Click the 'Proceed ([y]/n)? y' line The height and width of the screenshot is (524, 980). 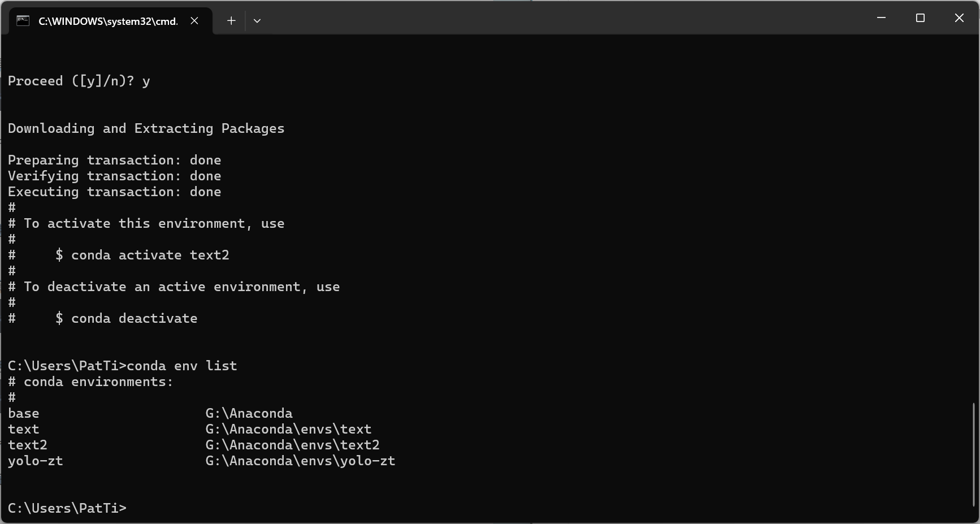click(x=79, y=81)
